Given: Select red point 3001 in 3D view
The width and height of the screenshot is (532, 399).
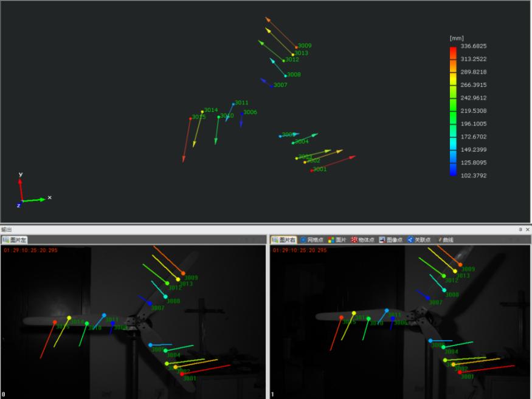Looking at the screenshot, I should click(x=311, y=170).
